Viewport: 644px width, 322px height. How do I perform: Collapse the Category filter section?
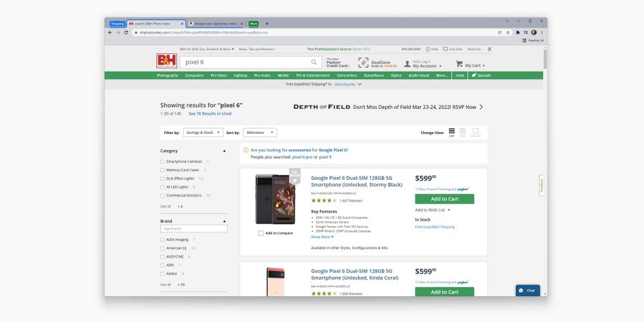224,151
